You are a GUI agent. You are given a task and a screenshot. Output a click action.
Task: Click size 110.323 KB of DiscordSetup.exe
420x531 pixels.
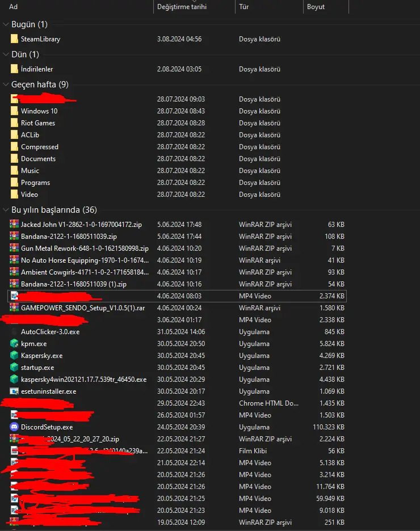click(x=329, y=427)
